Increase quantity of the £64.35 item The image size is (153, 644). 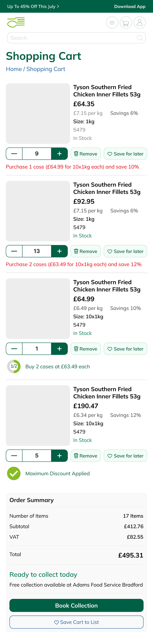click(x=59, y=154)
